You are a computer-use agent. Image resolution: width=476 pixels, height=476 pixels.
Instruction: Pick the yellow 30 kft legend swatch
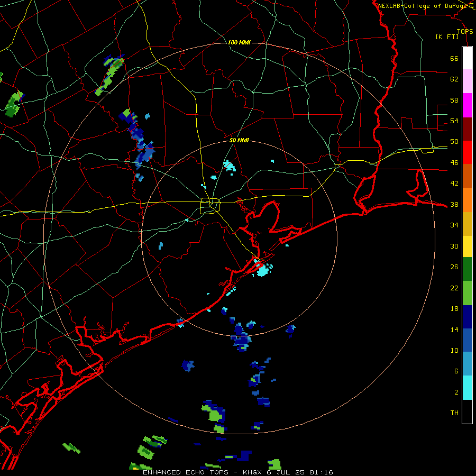467,246
